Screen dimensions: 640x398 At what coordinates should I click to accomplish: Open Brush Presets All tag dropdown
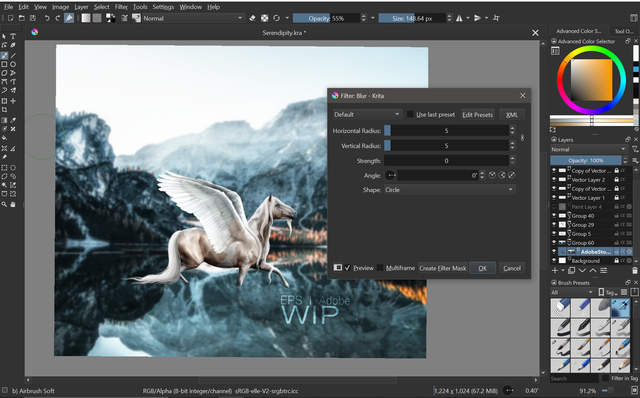(x=572, y=292)
